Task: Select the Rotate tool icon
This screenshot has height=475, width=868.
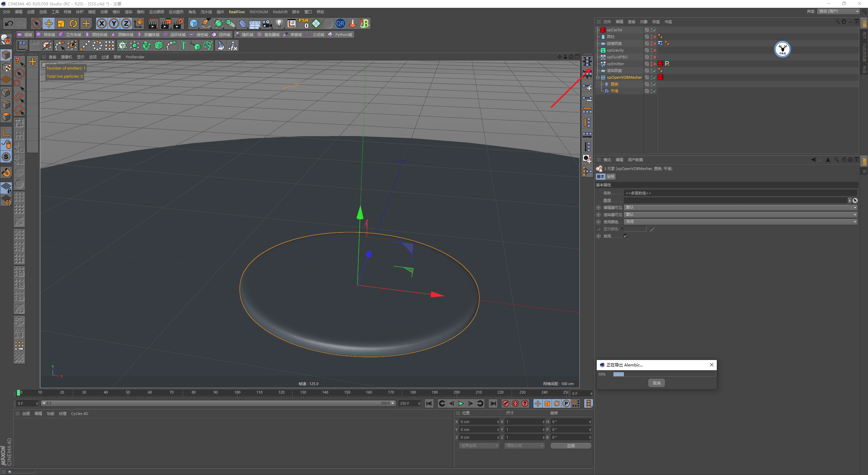Action: point(73,23)
